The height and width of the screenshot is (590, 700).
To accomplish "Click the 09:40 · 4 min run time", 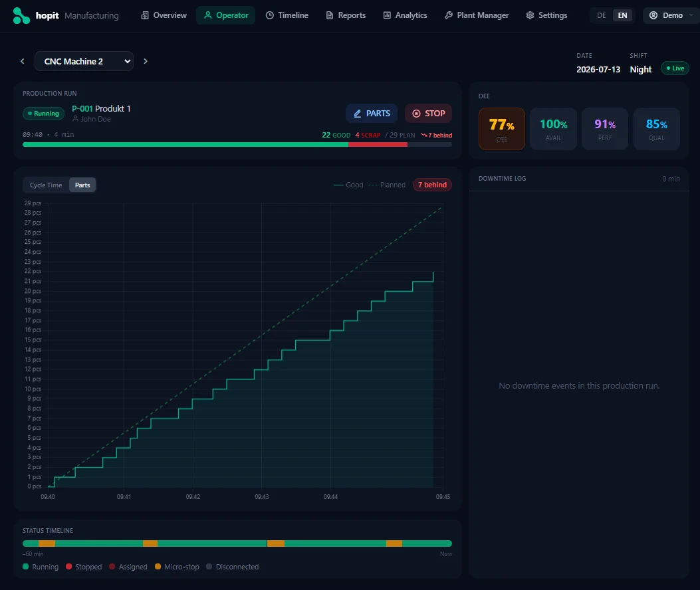I will coord(49,134).
